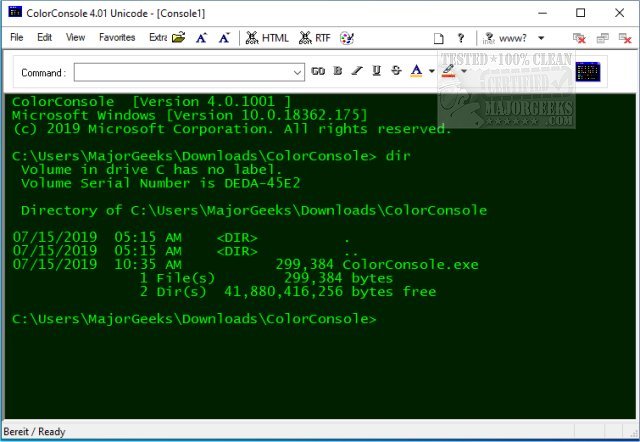Click the open folder icon in toolbar
This screenshot has width=640, height=442.
(x=179, y=38)
